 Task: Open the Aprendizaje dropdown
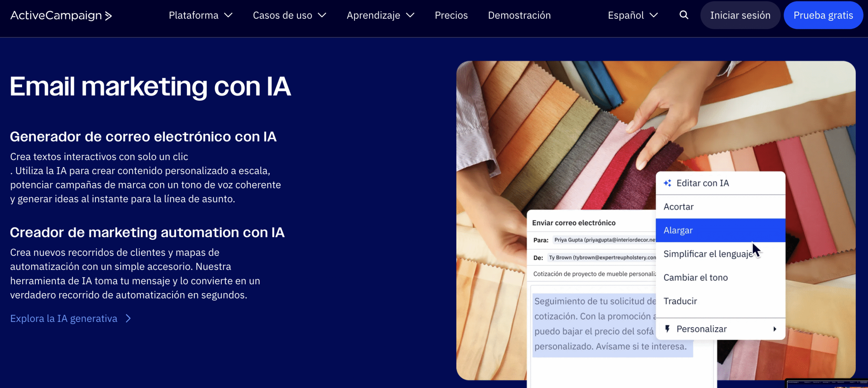pyautogui.click(x=380, y=15)
